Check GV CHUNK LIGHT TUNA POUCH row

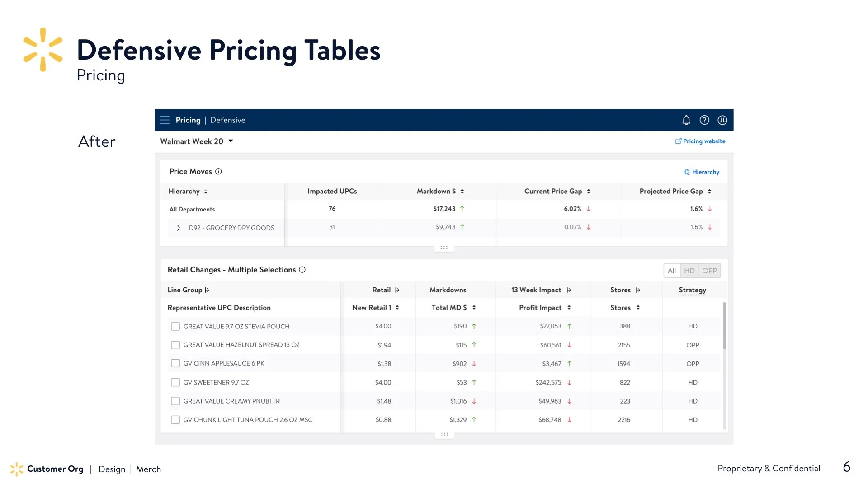175,420
